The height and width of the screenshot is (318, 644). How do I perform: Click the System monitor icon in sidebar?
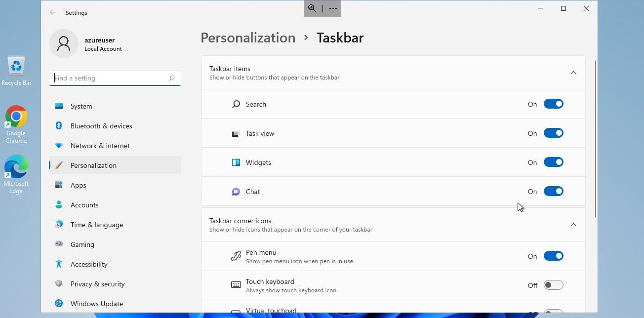tap(59, 106)
